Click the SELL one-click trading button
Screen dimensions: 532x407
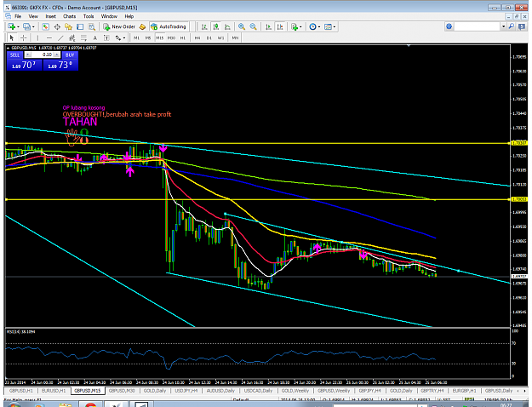[x=14, y=55]
